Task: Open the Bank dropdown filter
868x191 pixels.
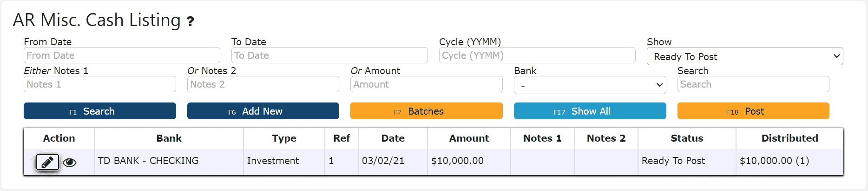Action: pyautogui.click(x=590, y=85)
